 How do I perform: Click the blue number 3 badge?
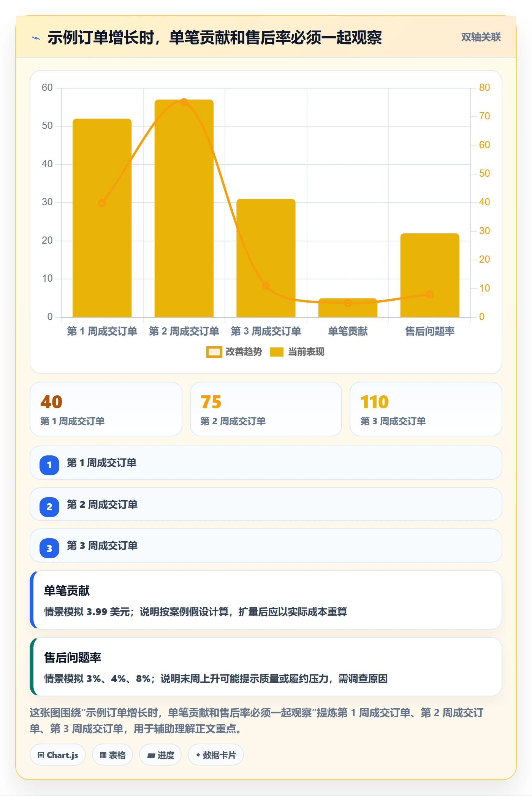pos(49,548)
